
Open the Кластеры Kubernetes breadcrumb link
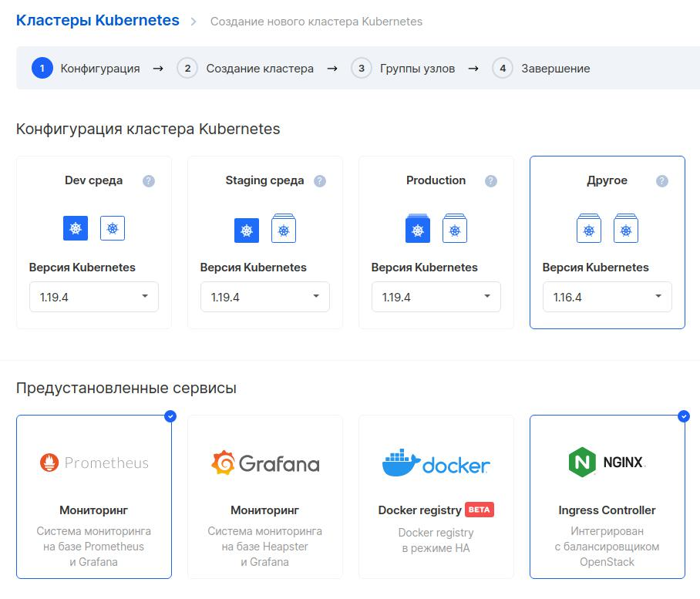[x=97, y=21]
